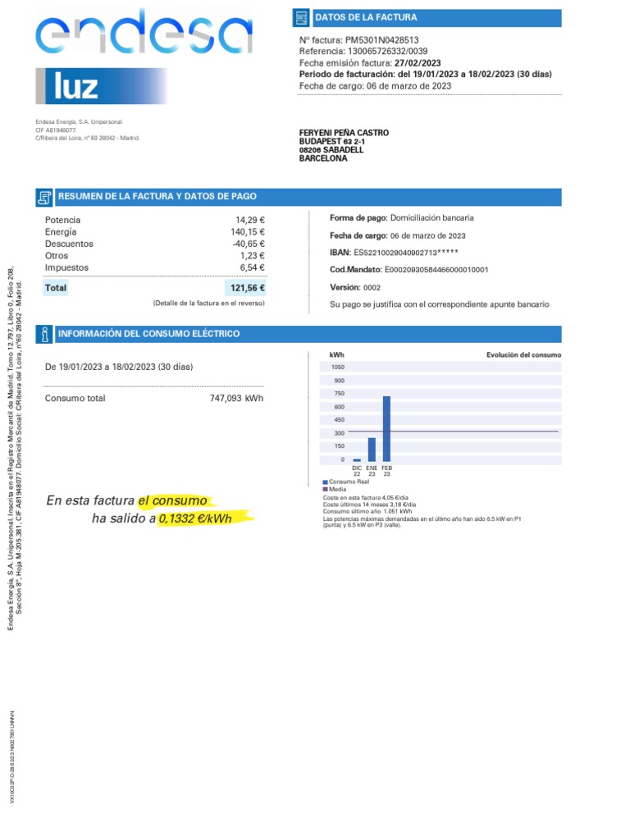Click the invoice data section icon
630x840 pixels.
click(x=302, y=17)
